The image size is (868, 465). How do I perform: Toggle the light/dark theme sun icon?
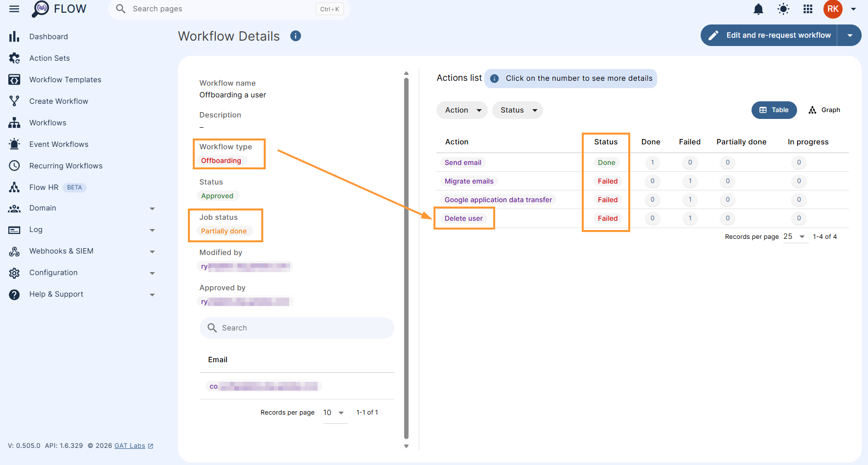pyautogui.click(x=783, y=9)
